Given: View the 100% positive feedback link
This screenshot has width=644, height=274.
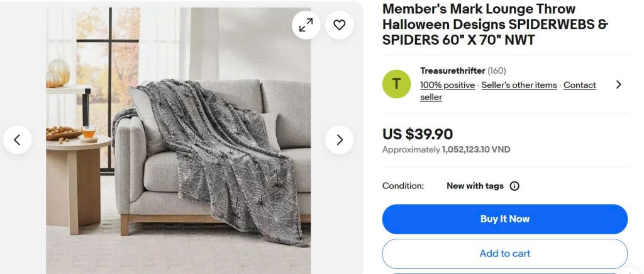Looking at the screenshot, I should click(x=447, y=85).
